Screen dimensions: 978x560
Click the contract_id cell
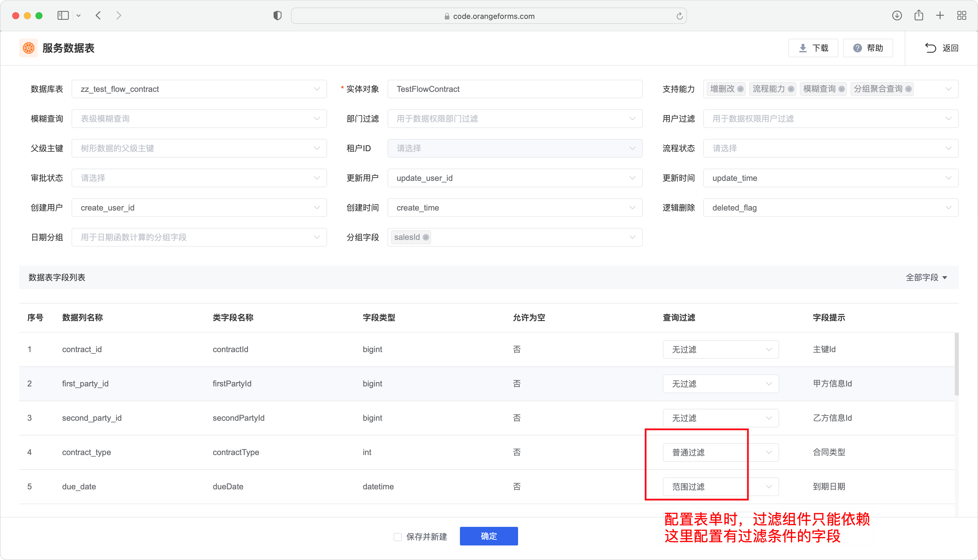(x=81, y=349)
